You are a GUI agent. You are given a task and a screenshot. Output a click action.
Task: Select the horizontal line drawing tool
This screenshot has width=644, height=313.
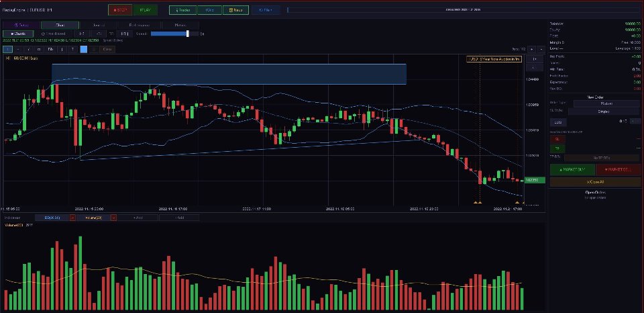click(18, 49)
